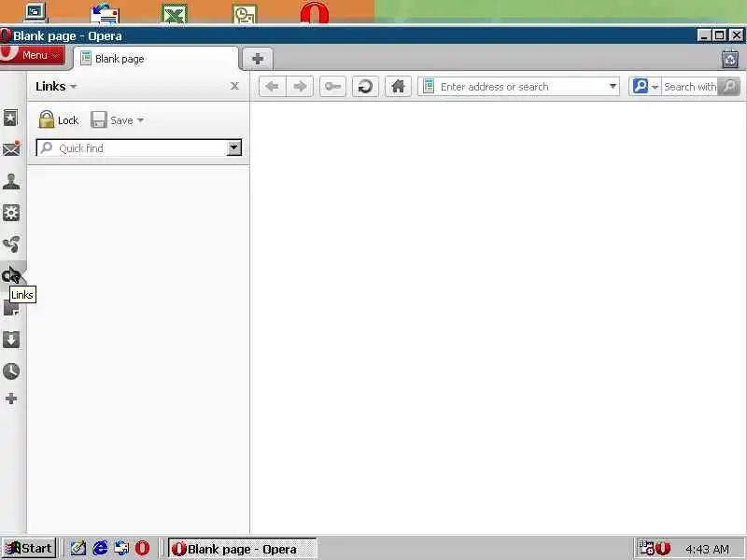Click the Opera icon in the system tray

tap(663, 549)
